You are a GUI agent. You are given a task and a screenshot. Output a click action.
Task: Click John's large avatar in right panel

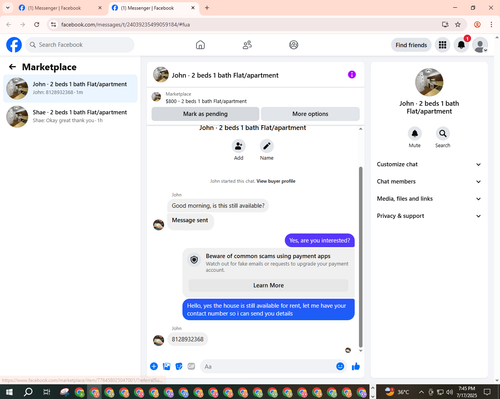429,82
